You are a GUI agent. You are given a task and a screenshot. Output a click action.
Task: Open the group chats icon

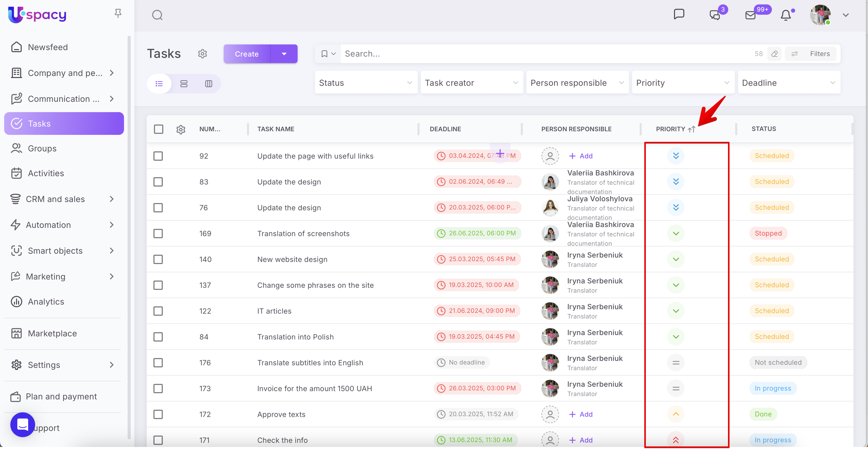[x=715, y=15]
